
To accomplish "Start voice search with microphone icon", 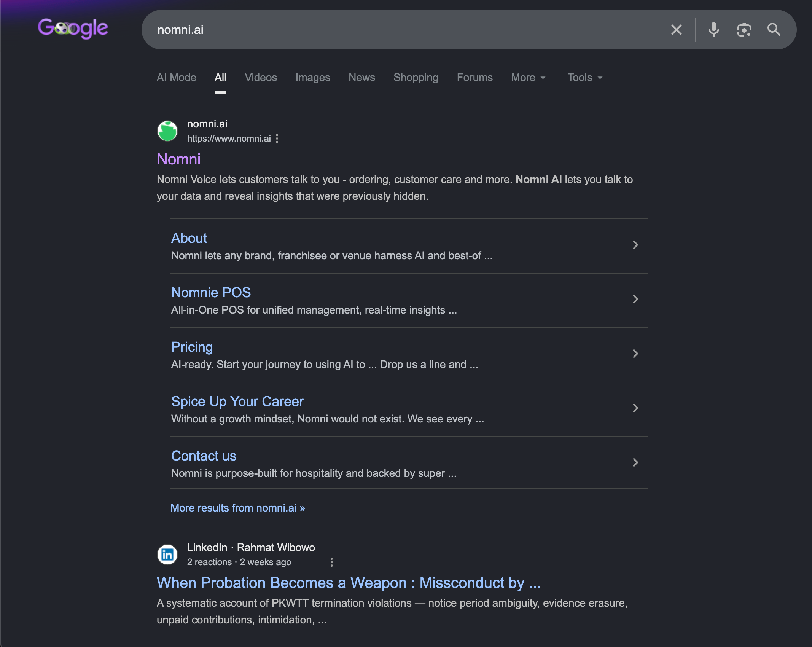I will click(713, 30).
